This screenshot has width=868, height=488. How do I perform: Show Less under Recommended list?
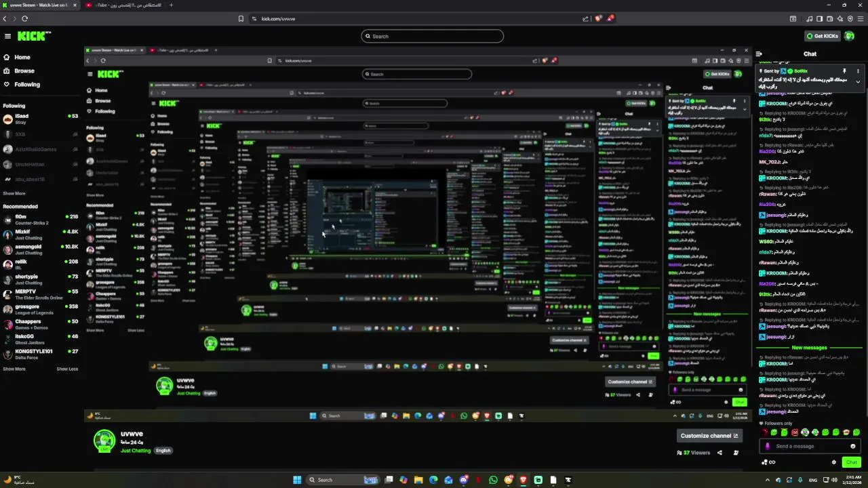[67, 369]
